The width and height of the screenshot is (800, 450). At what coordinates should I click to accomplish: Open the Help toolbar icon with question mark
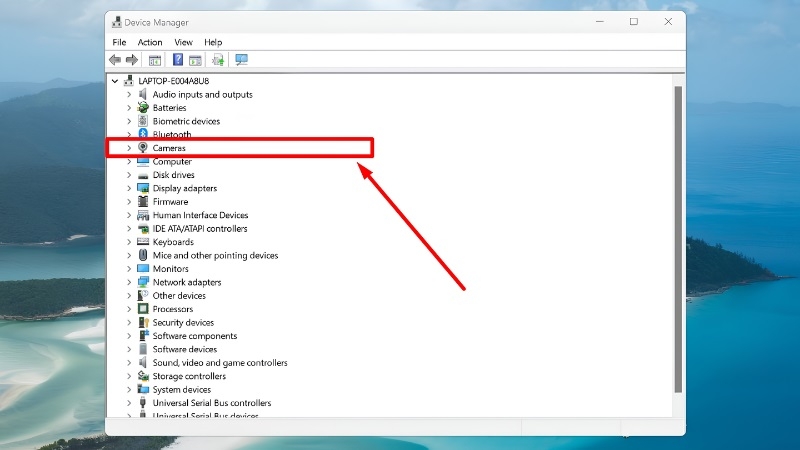(178, 60)
